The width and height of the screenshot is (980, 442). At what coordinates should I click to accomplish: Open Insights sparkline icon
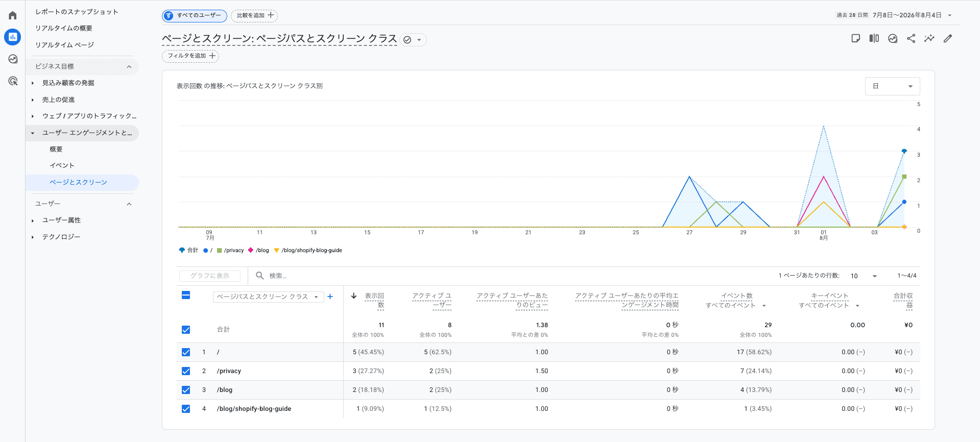point(929,38)
